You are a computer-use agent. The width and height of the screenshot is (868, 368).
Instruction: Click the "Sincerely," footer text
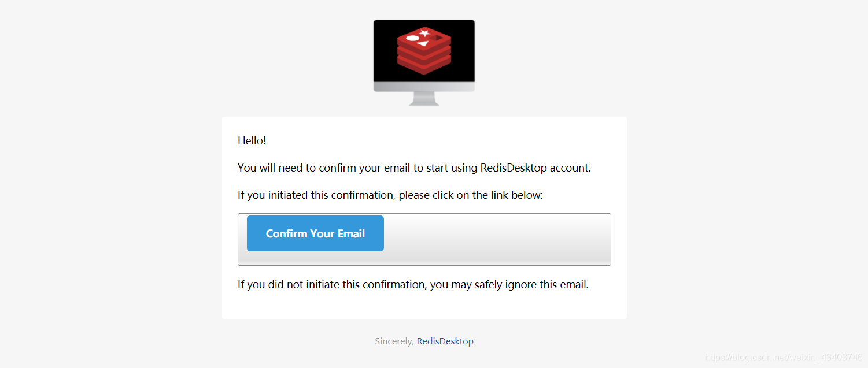point(394,341)
